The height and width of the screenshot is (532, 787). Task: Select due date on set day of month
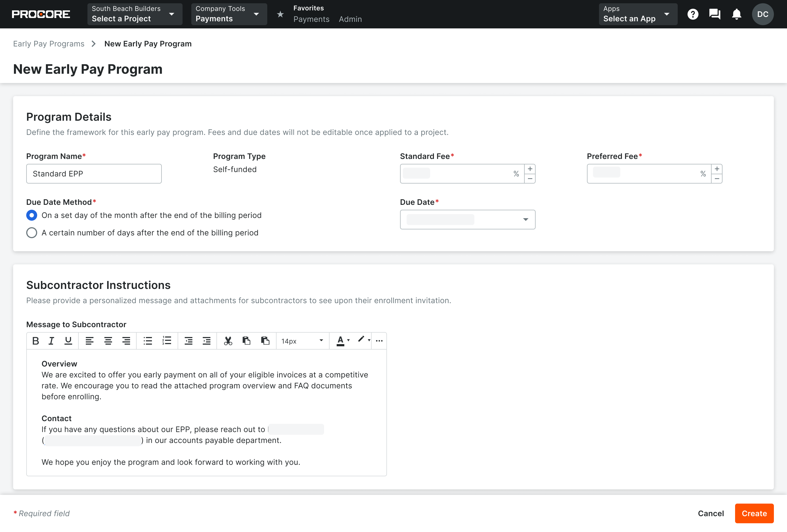click(31, 215)
